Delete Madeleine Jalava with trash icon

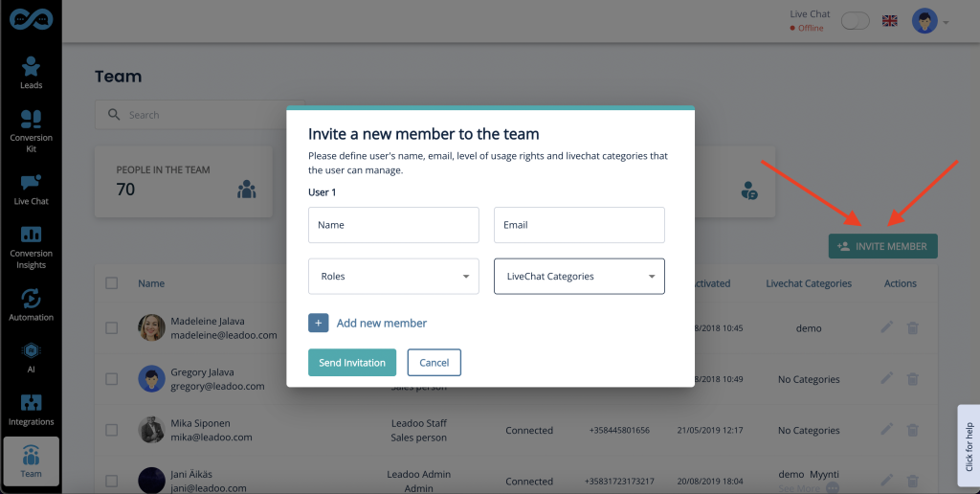(912, 327)
